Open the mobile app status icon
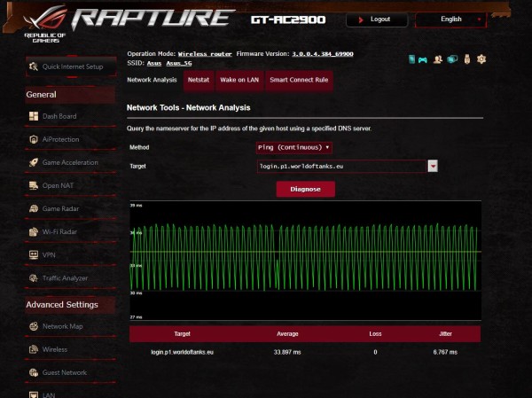The width and height of the screenshot is (532, 398). (x=411, y=59)
